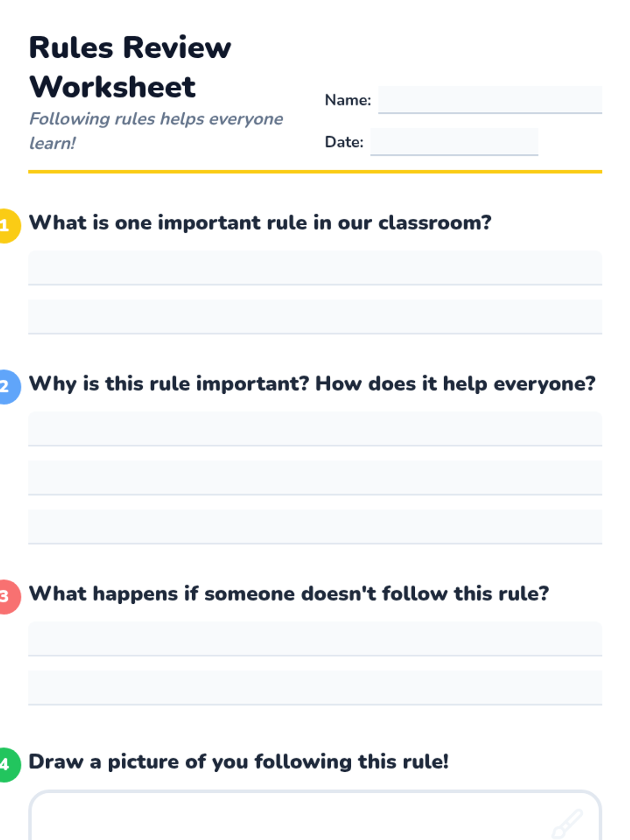Click third answer line under 'Why is this rule important'

pos(315,527)
